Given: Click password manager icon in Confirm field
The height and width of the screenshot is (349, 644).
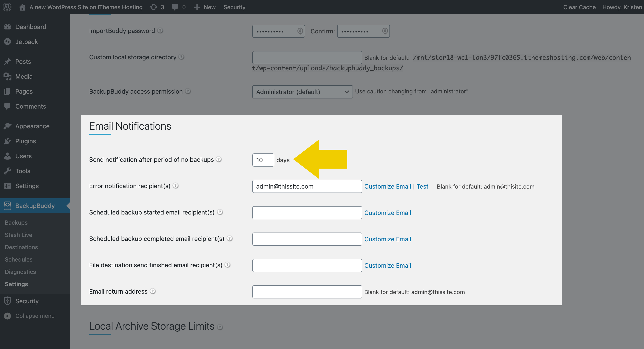Looking at the screenshot, I should click(385, 31).
